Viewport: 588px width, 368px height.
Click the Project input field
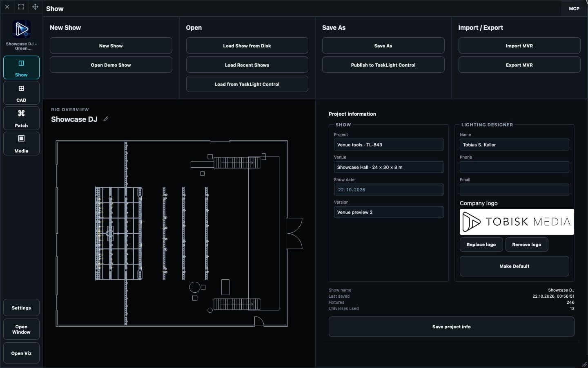pos(389,145)
